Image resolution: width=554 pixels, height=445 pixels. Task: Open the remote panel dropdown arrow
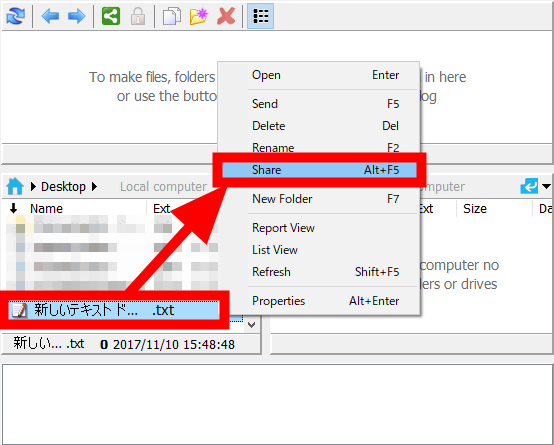(x=546, y=186)
